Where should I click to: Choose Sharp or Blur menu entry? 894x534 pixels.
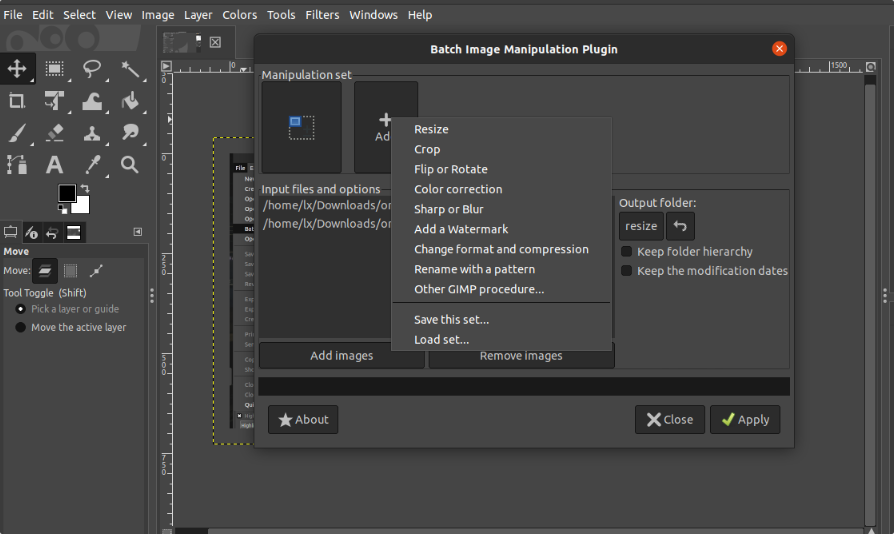(502, 209)
